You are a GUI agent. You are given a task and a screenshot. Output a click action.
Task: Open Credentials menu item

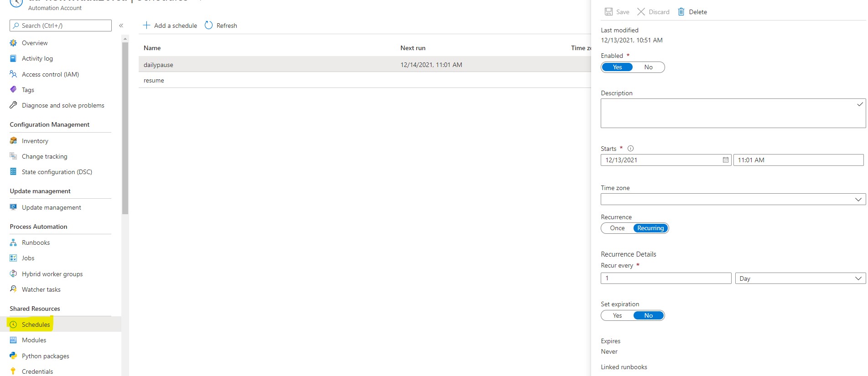click(37, 371)
